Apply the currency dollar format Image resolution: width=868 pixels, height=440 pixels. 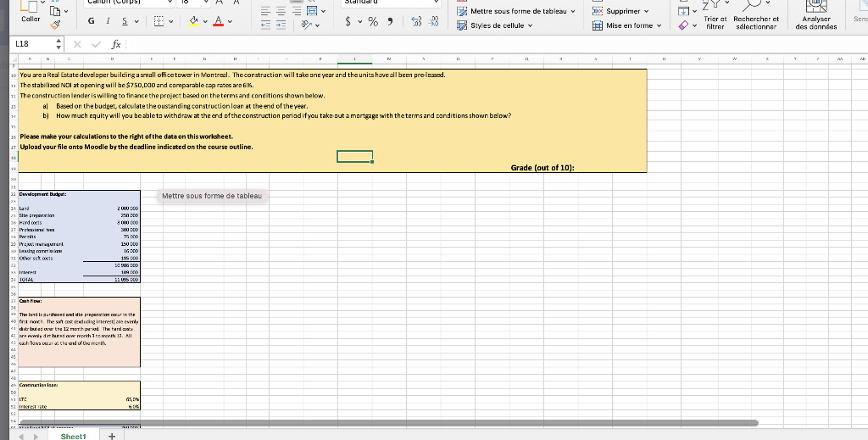[x=348, y=21]
